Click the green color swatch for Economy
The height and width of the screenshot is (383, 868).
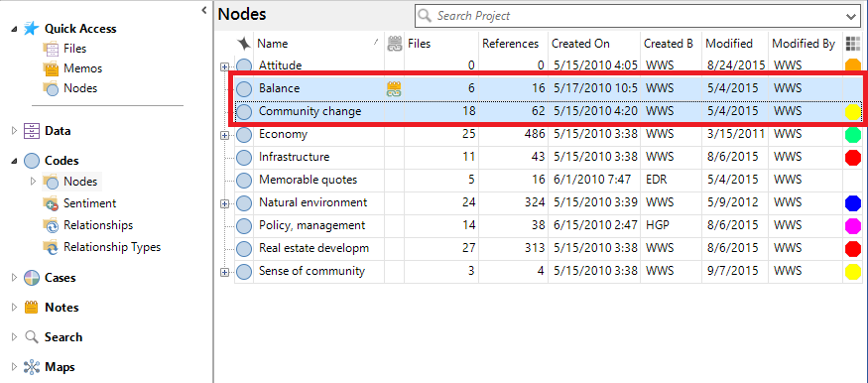[x=853, y=135]
